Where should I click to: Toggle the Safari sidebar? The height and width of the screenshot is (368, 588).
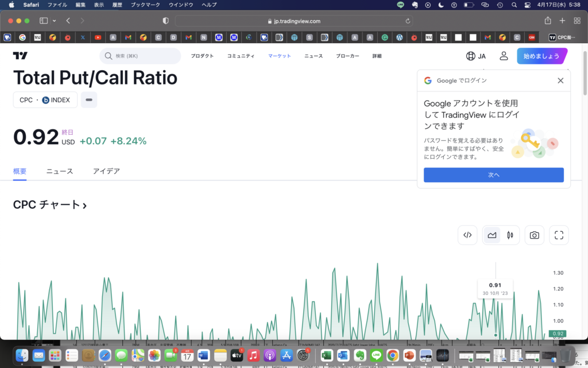[44, 21]
